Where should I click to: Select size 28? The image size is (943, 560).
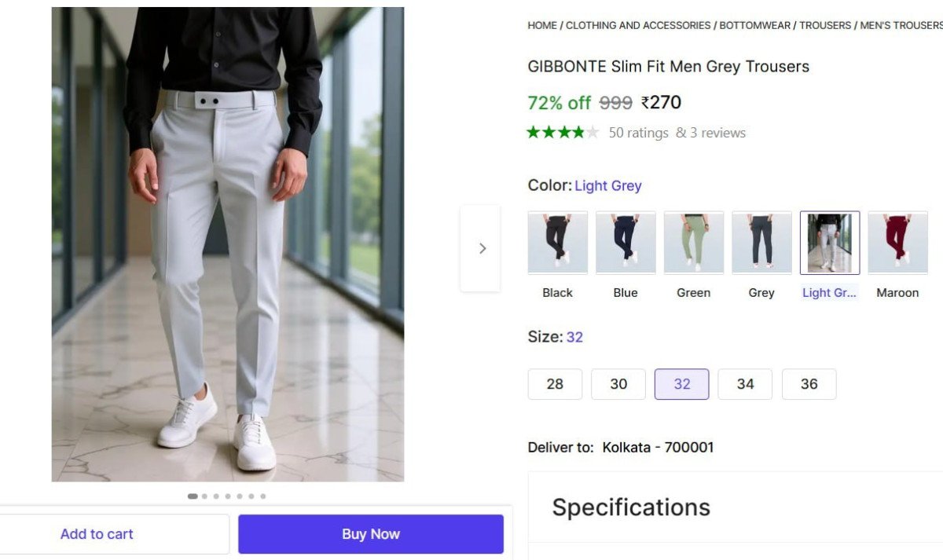(x=555, y=384)
